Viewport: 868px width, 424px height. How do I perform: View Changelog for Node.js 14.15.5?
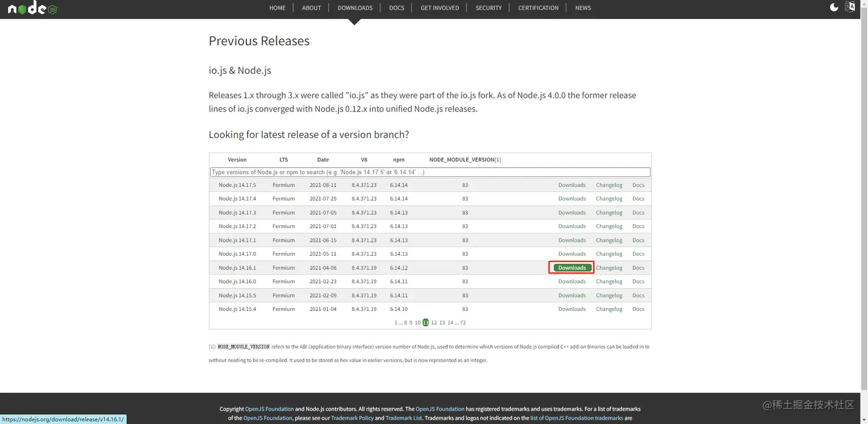609,295
